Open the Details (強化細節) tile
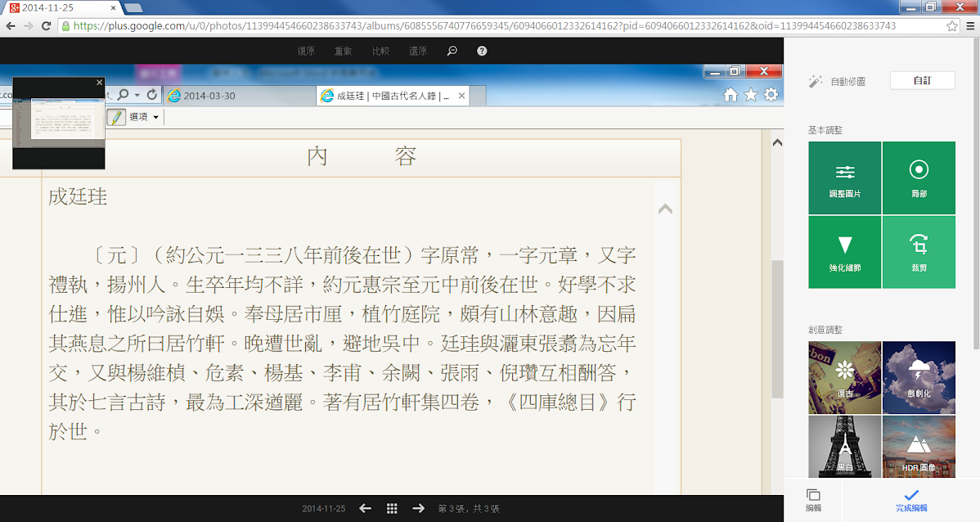Screen dimensions: 980x522 point(844,252)
